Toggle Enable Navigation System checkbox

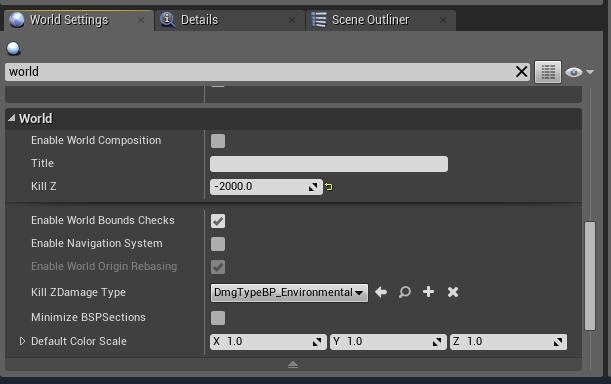click(x=218, y=244)
